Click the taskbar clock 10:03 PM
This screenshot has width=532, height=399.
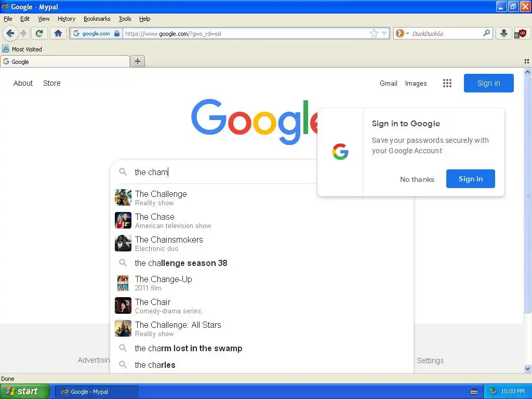[x=512, y=391]
